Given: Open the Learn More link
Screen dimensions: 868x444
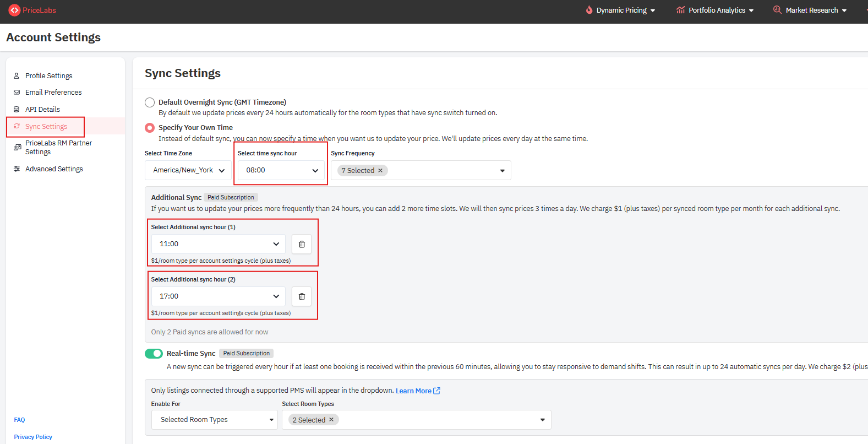Looking at the screenshot, I should coord(413,391).
